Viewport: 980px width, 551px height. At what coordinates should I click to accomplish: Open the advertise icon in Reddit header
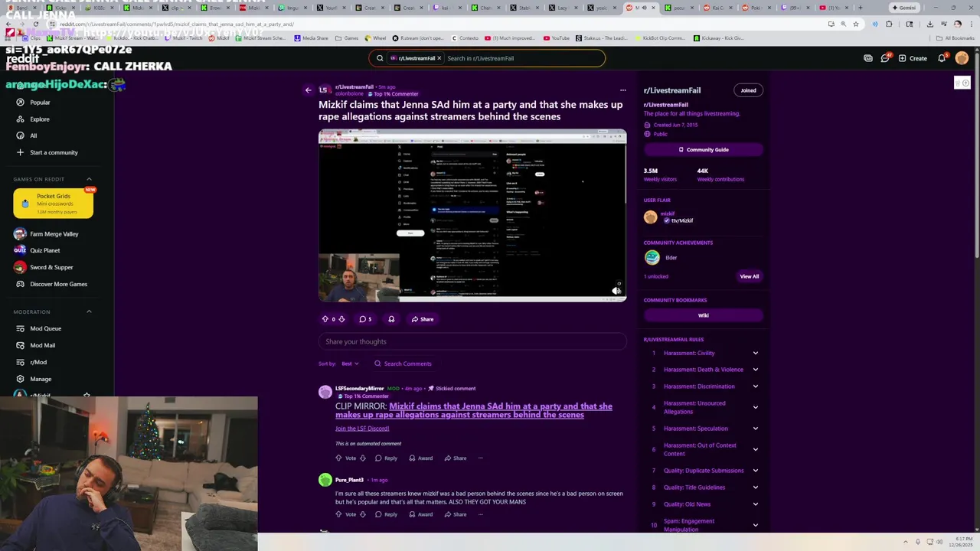coord(868,58)
